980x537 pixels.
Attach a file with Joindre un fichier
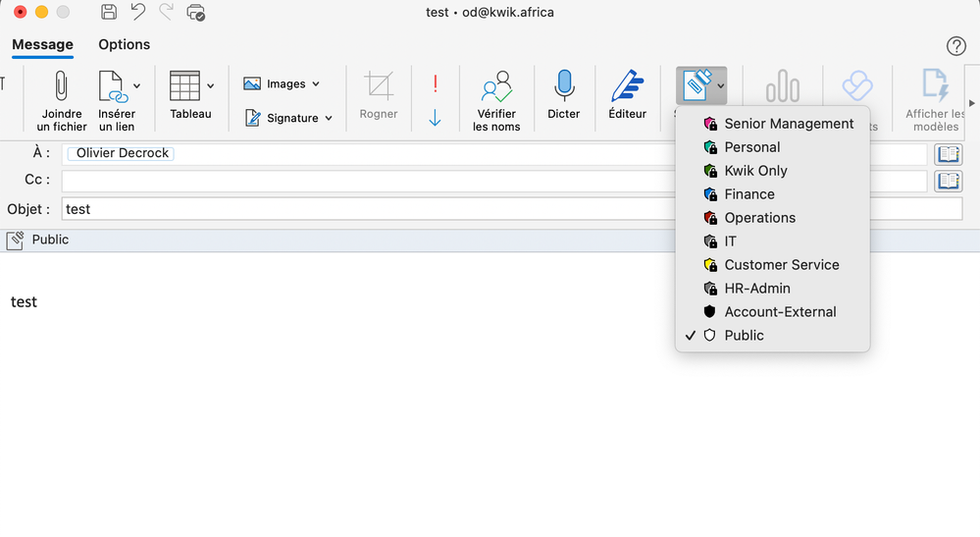(x=61, y=100)
